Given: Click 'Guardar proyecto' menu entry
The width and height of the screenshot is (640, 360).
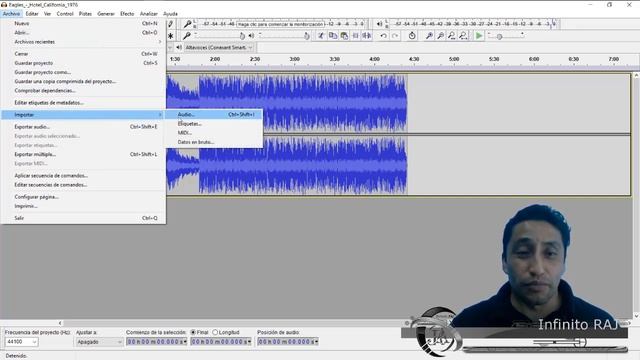Looking at the screenshot, I should (x=83, y=63).
